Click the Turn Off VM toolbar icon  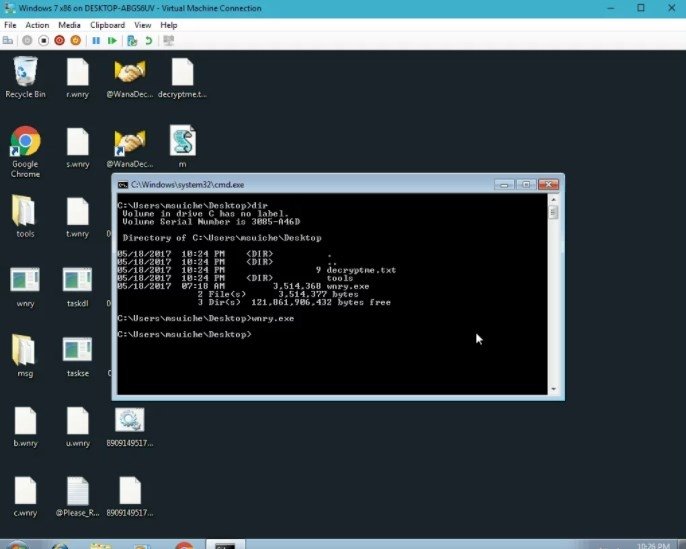43,41
